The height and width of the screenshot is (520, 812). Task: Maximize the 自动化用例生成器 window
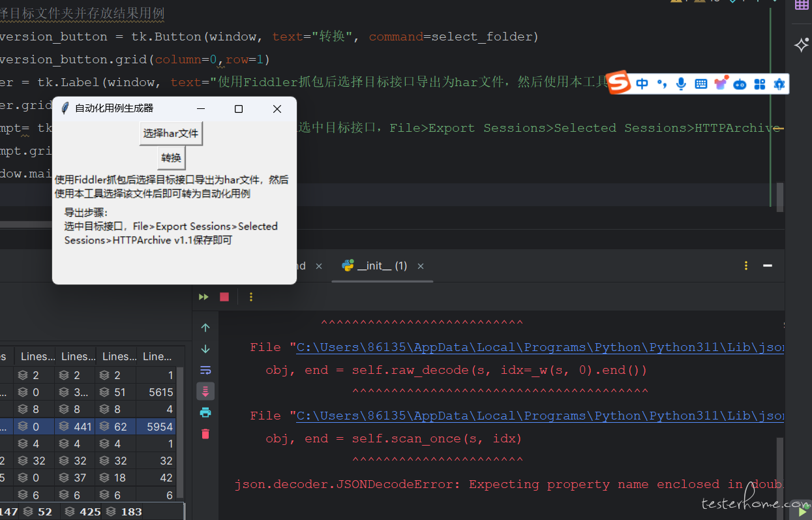pyautogui.click(x=239, y=109)
